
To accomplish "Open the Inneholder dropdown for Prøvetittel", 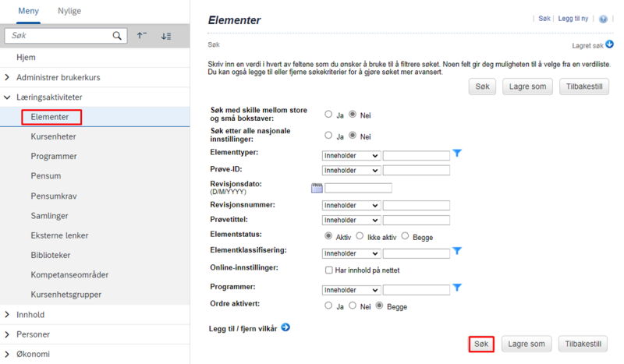I will 351,220.
